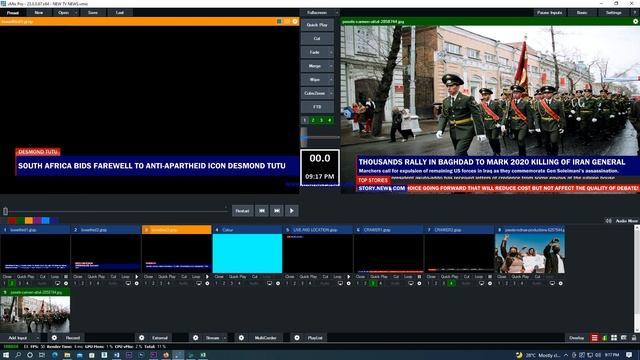
Task: Click the FTB button
Action: coord(317,107)
